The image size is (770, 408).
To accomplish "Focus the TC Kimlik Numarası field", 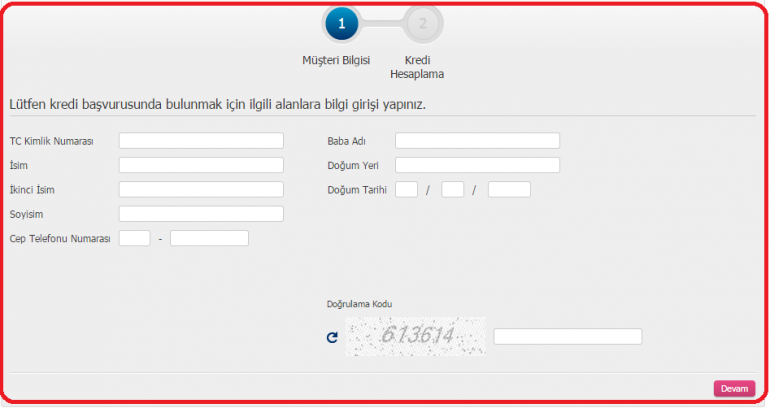I will tap(201, 141).
